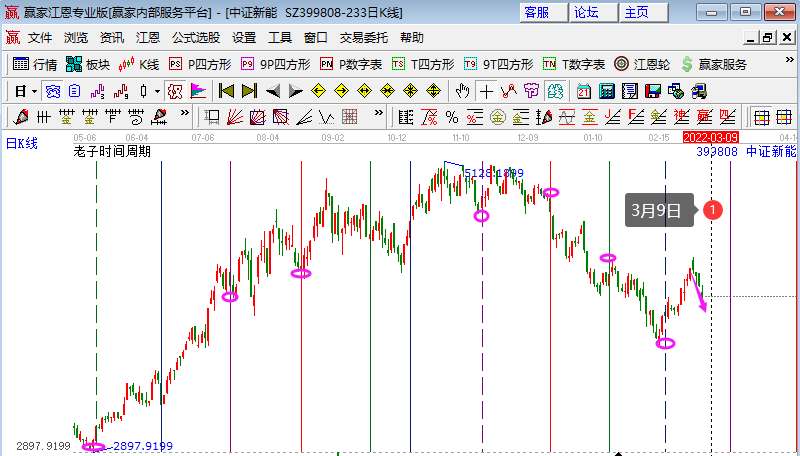Click the blue telephone icon
800x456 pixels.
[x=53, y=92]
